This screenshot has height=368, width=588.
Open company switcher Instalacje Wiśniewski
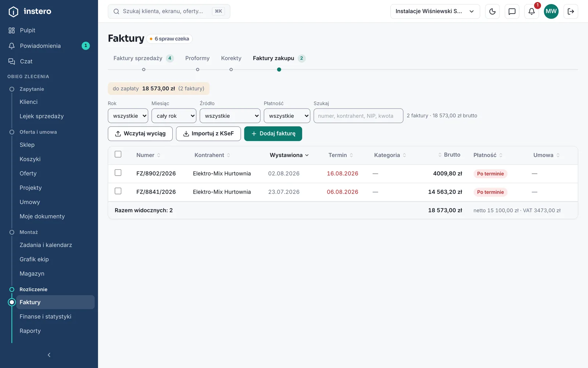(435, 11)
